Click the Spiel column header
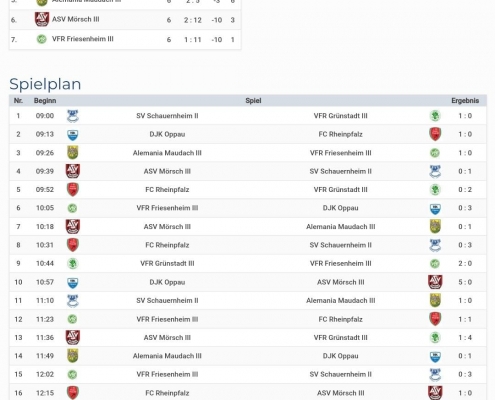 (x=253, y=101)
